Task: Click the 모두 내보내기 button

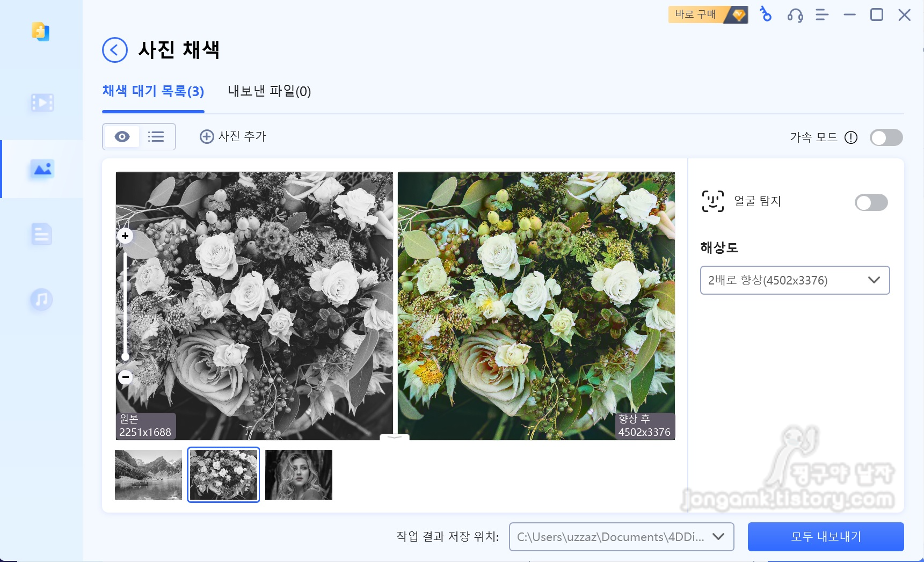Action: pos(826,537)
